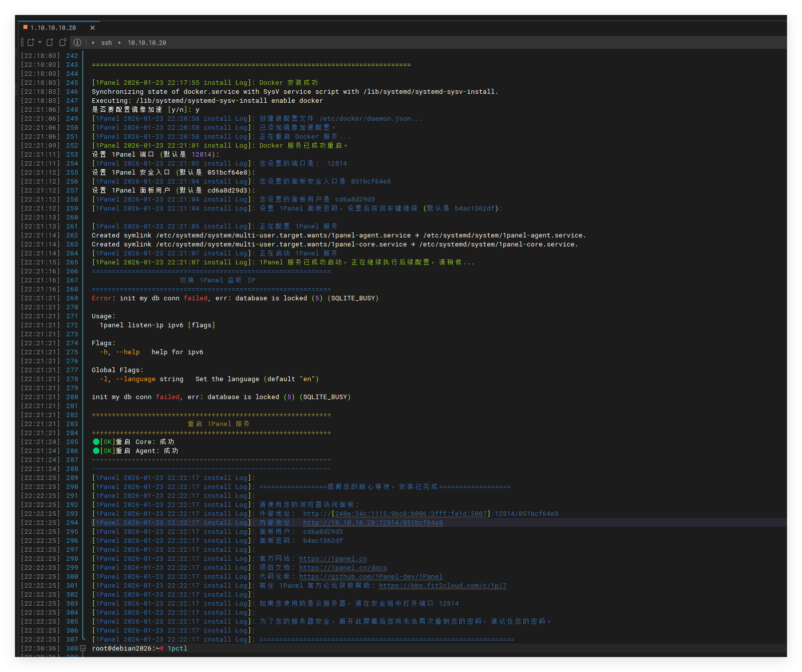The image size is (802, 672).
Task: Click the 10.10.10.20 breadcrumb item
Action: (147, 43)
